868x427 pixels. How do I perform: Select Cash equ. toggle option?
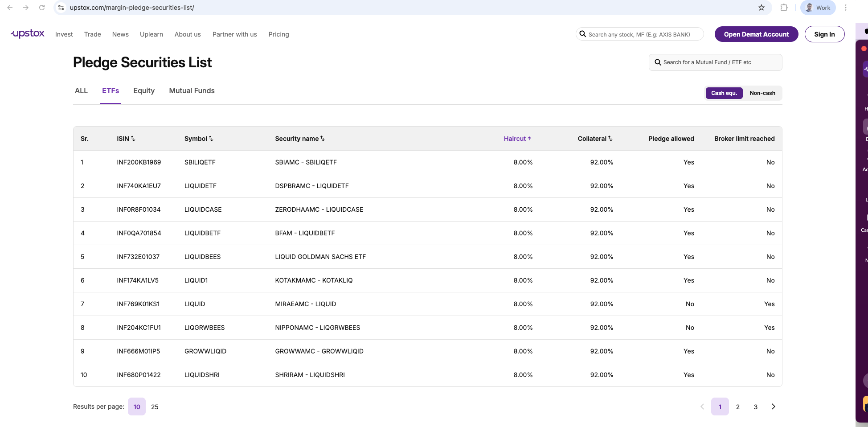724,93
